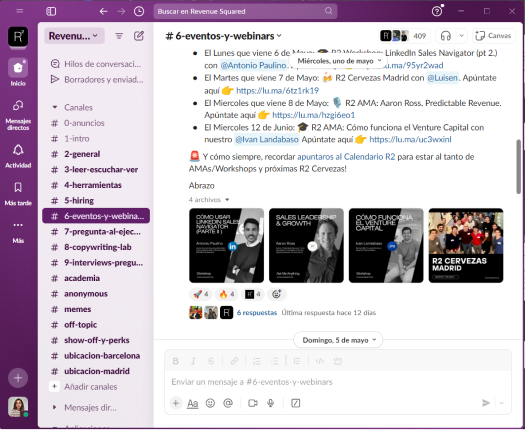Click the round plus create button
The image size is (525, 430).
pos(18,378)
